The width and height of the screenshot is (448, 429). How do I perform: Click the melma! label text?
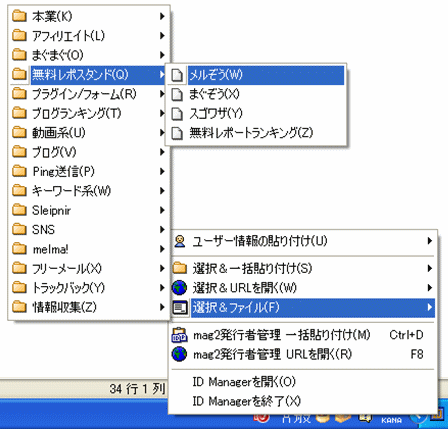51,249
